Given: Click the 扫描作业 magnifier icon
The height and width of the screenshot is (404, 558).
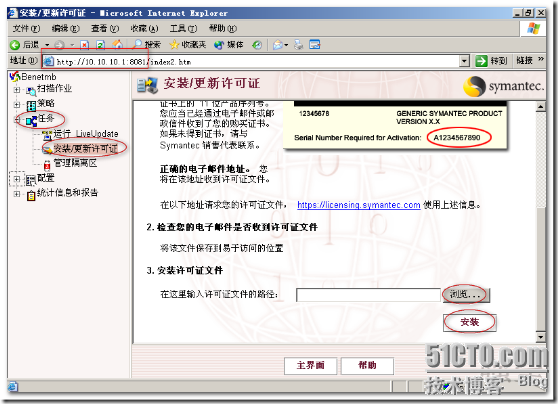Looking at the screenshot, I should click(31, 91).
